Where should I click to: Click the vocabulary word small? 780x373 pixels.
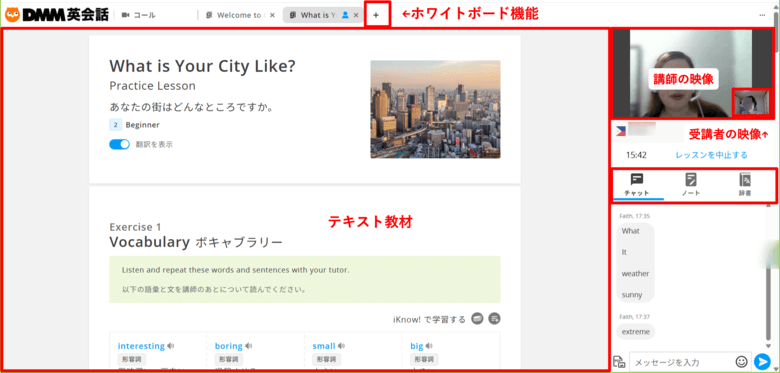(324, 346)
